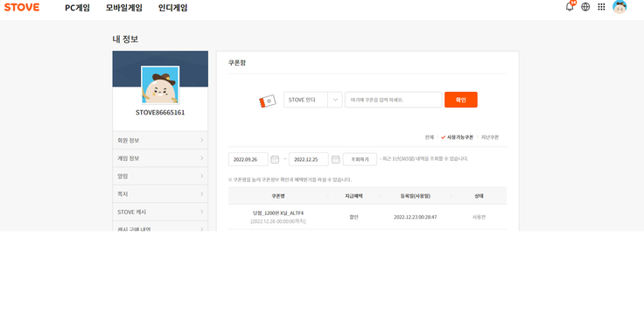Open the PC게임 menu
This screenshot has height=328, width=644.
[x=77, y=8]
